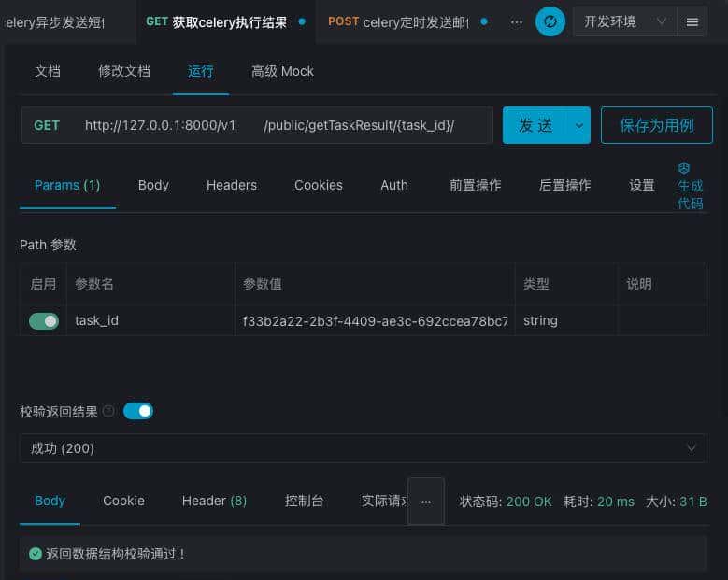Open the 后置操作 tab
Screen dimensions: 728x580
(x=564, y=186)
